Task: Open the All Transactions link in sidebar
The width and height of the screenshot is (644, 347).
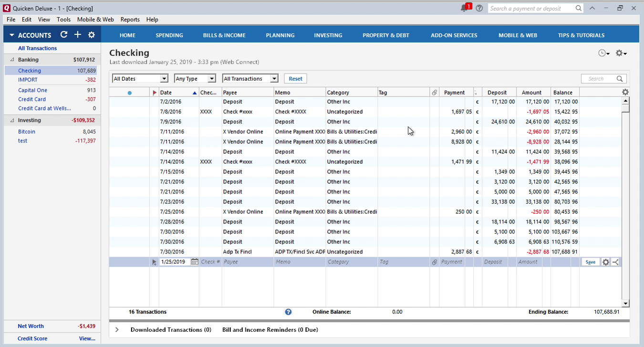Action: (38, 48)
